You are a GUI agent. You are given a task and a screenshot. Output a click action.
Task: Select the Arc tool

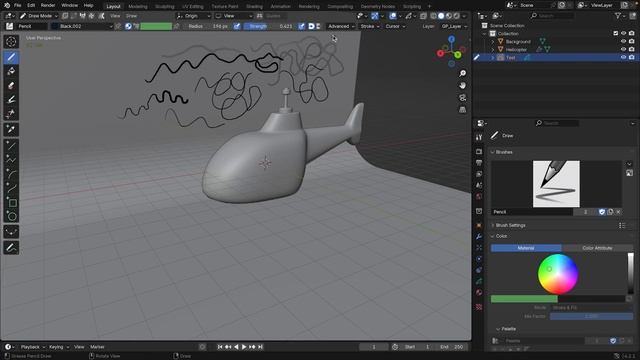(11, 174)
